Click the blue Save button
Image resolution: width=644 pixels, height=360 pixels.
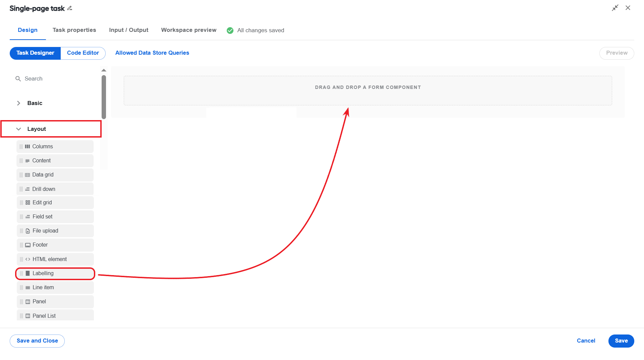(621, 341)
